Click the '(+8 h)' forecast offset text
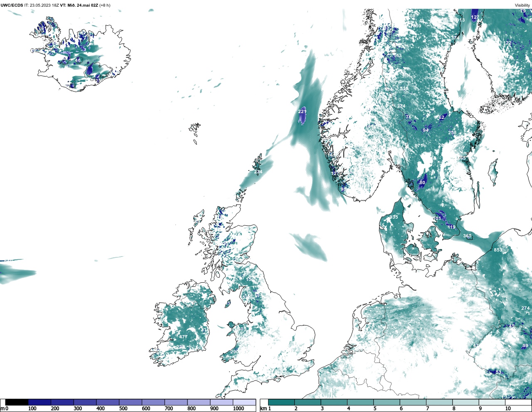Viewport: 532px width, 412px height. click(x=105, y=5)
